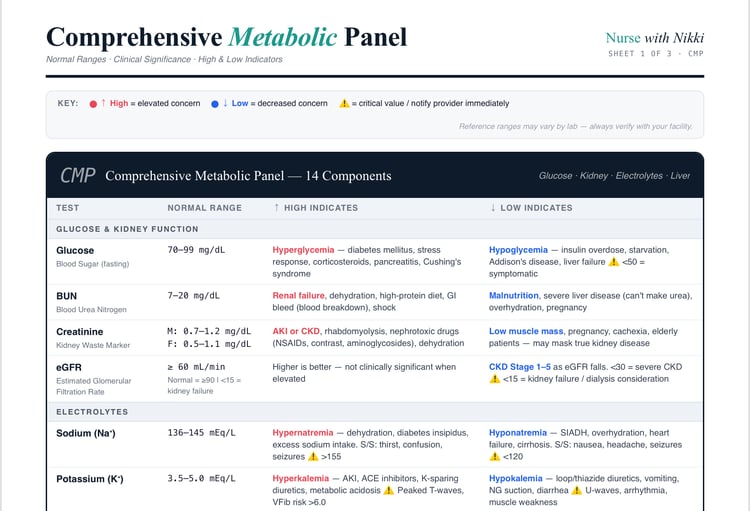
Task: Click the critical value warning triangle in the key
Action: point(344,103)
